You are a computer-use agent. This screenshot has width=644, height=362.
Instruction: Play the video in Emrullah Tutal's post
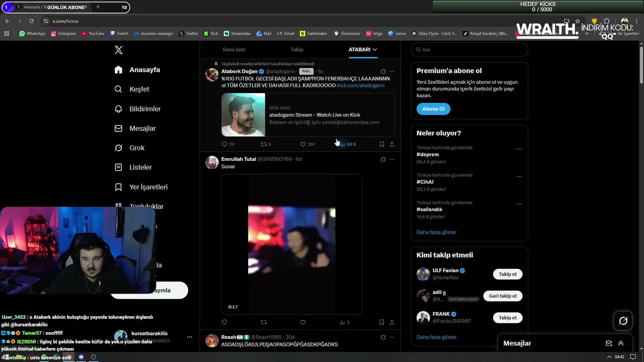click(x=292, y=244)
